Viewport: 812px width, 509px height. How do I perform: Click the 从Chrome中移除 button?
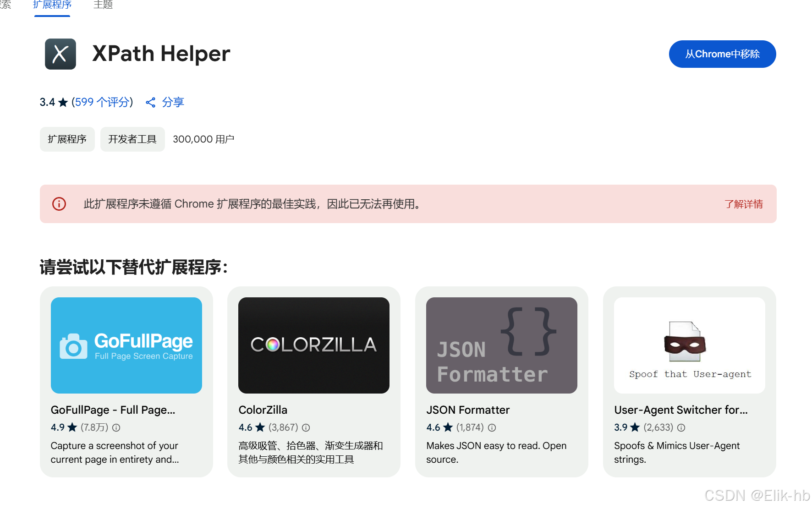tap(722, 54)
